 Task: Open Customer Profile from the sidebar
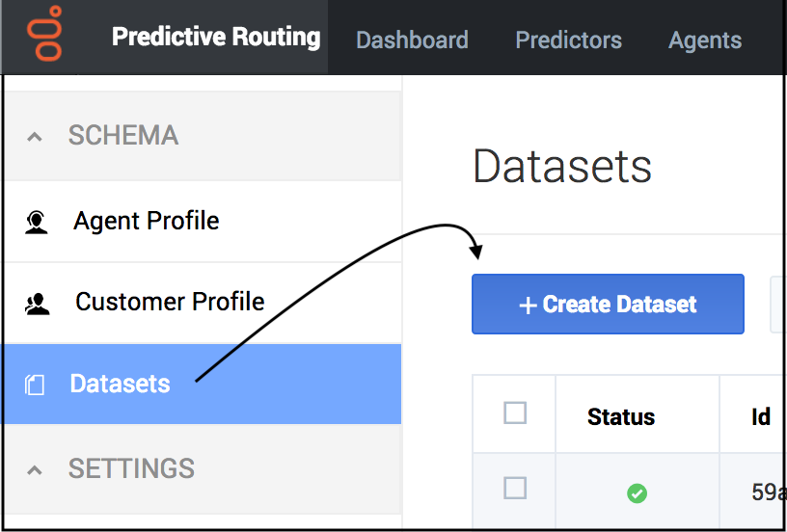pyautogui.click(x=170, y=302)
